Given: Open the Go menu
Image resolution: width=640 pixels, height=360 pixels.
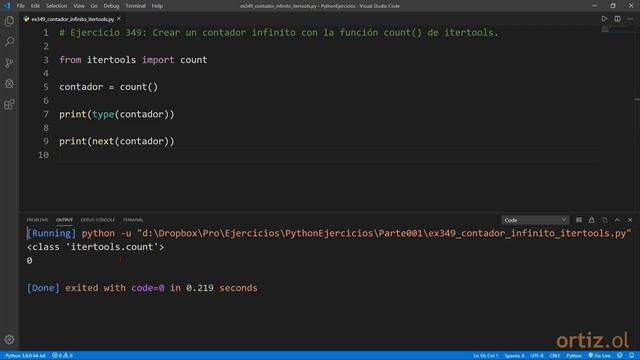Looking at the screenshot, I should [x=94, y=6].
